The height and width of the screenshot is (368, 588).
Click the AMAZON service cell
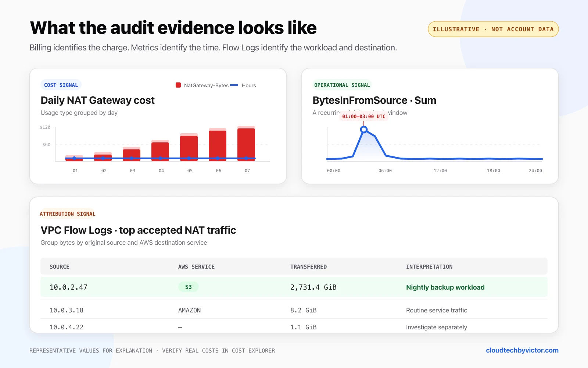point(190,310)
